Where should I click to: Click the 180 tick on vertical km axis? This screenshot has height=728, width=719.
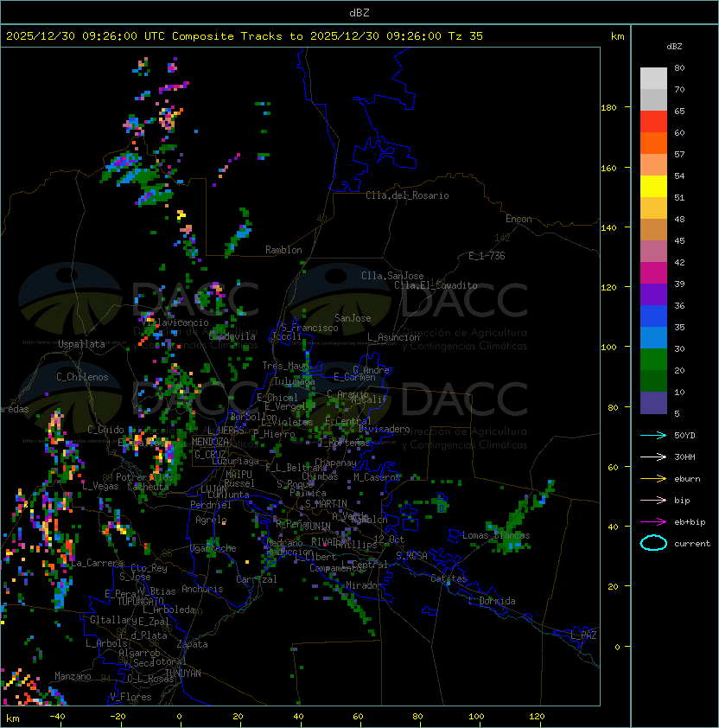tap(608, 108)
